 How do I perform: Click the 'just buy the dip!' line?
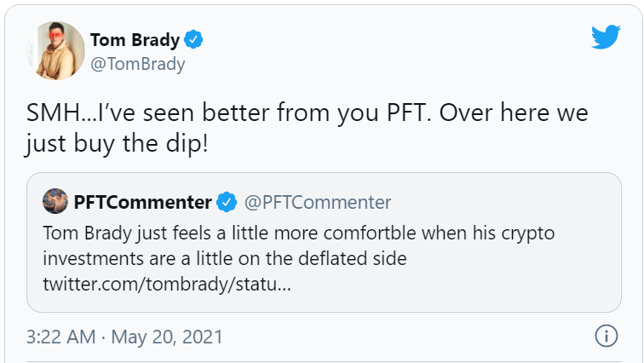tap(117, 144)
